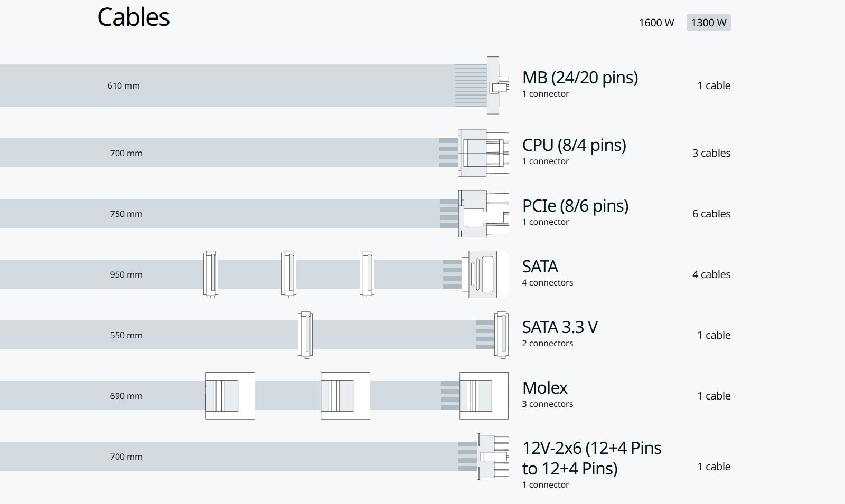The height and width of the screenshot is (504, 845).
Task: Select the 1300 W wattage toggle
Action: [708, 23]
